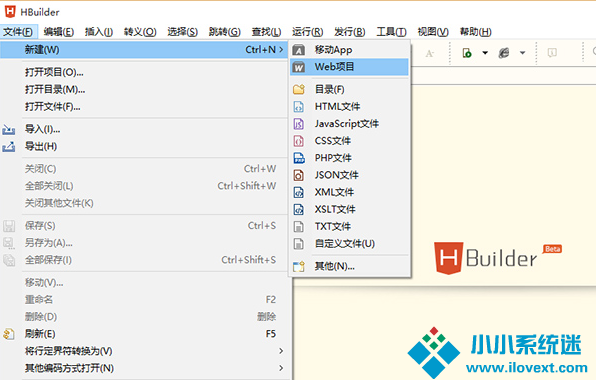
Task: Click the 将行定界符转换为(V) menu entry
Action: click(144, 351)
